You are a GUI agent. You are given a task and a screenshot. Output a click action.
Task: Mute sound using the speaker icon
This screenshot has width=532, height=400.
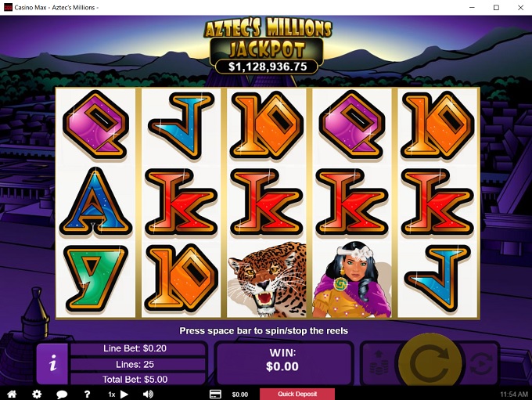149,394
